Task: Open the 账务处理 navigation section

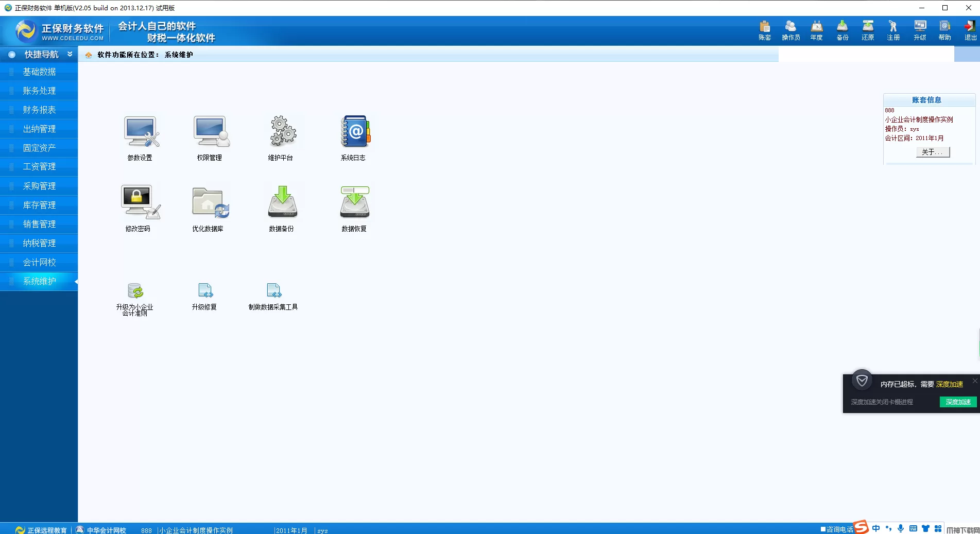Action: tap(39, 91)
